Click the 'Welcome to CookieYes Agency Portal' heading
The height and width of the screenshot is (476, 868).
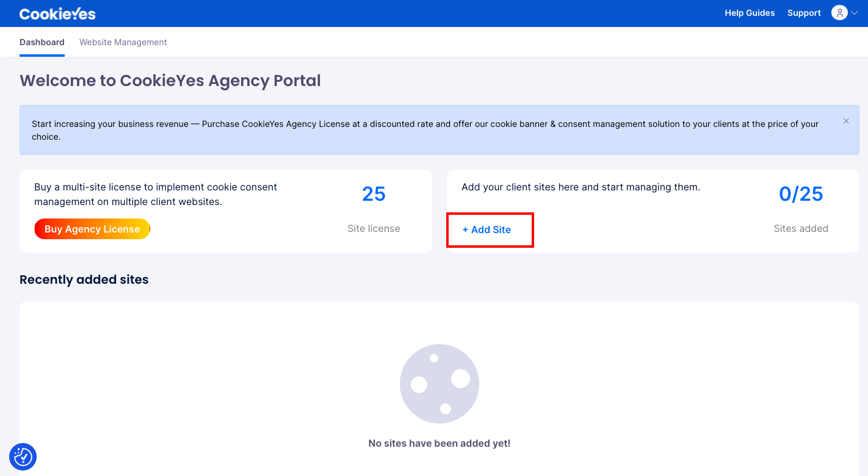pyautogui.click(x=170, y=81)
